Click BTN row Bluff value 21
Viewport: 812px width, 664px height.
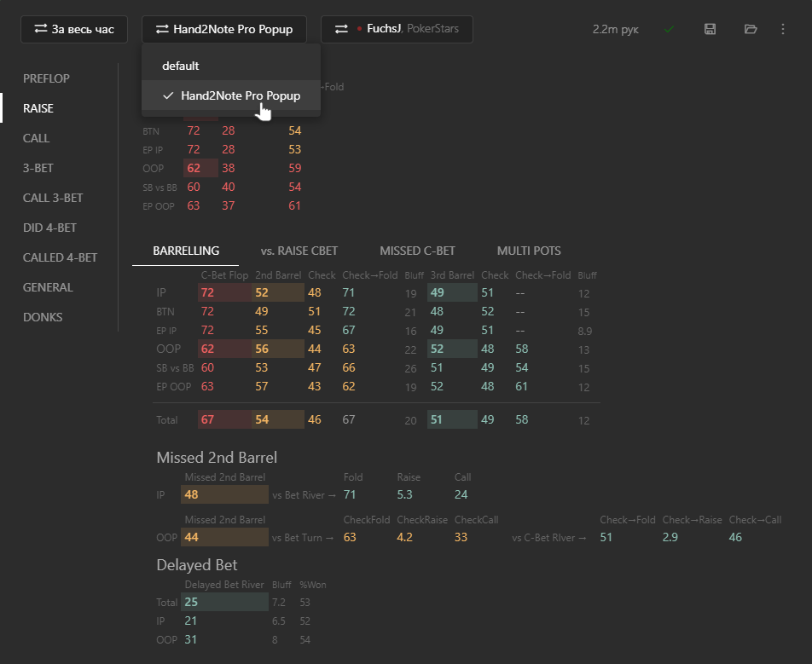tap(410, 312)
